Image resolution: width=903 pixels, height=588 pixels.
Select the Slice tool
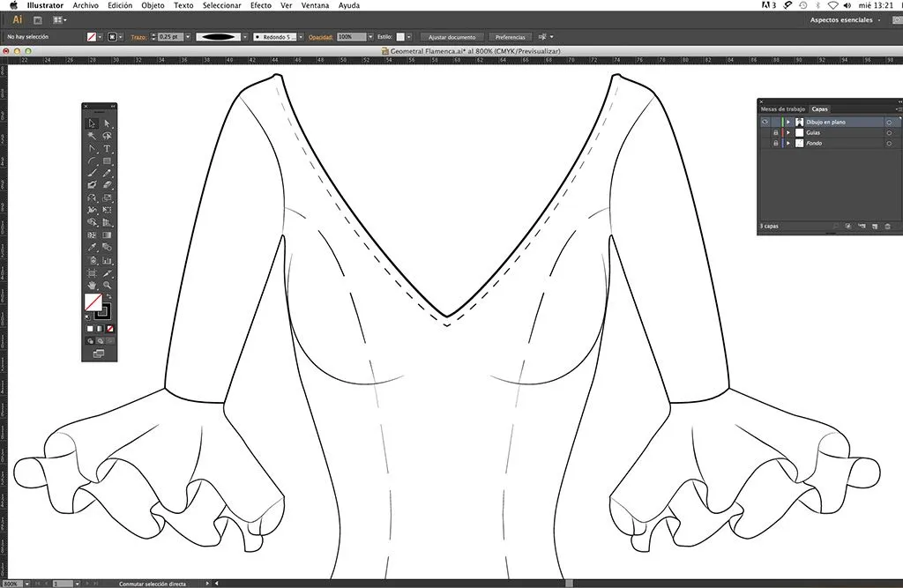(x=107, y=273)
